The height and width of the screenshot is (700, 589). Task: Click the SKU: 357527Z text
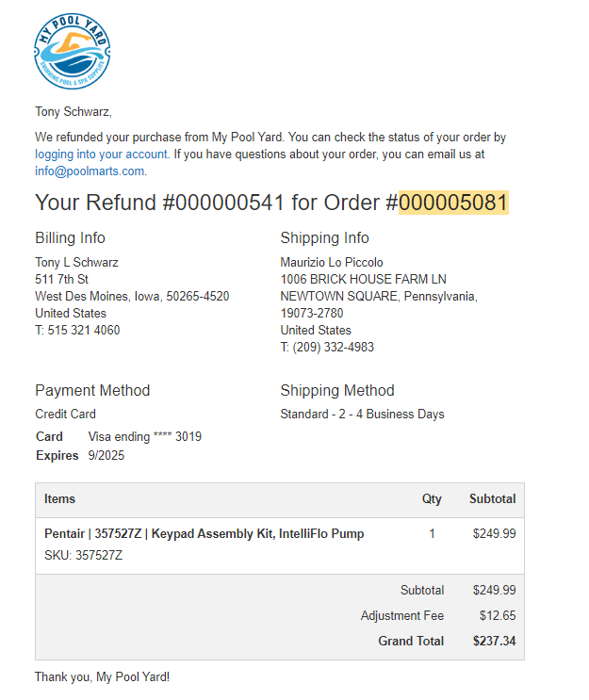(83, 555)
